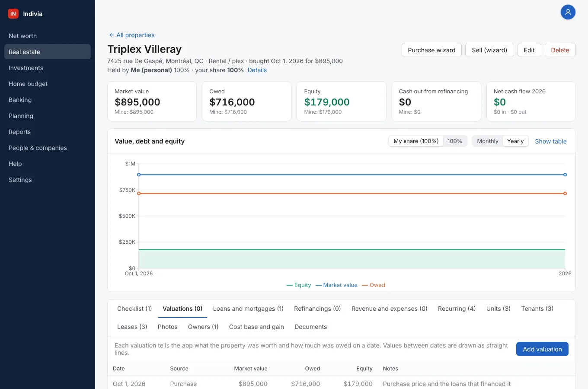
Task: Select the Valuations (0) tab
Action: pyautogui.click(x=182, y=309)
